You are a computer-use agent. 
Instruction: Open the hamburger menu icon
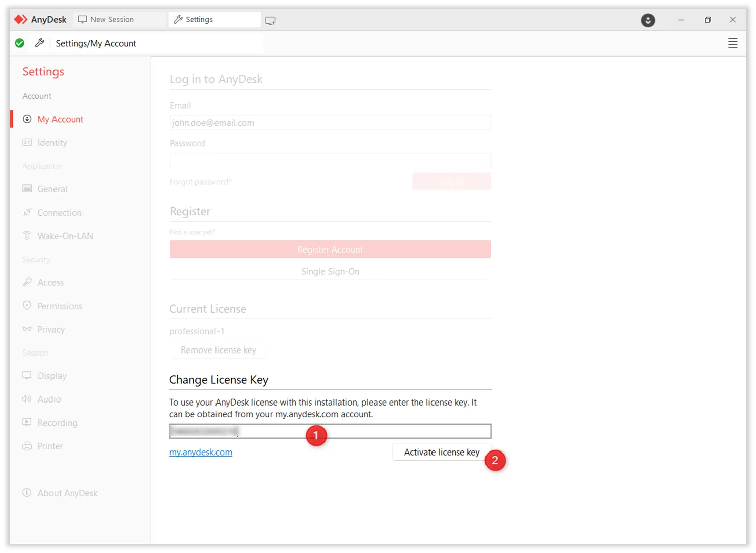733,43
